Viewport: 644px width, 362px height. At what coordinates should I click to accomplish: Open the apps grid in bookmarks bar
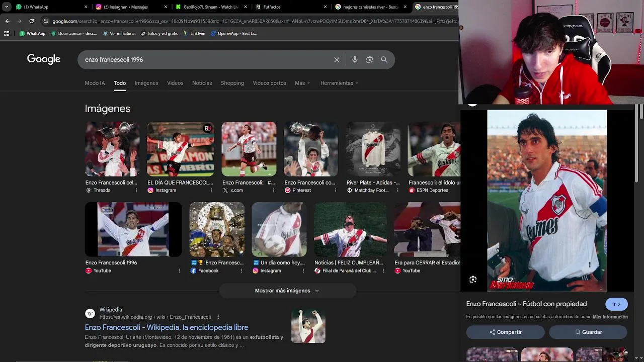tap(7, 34)
